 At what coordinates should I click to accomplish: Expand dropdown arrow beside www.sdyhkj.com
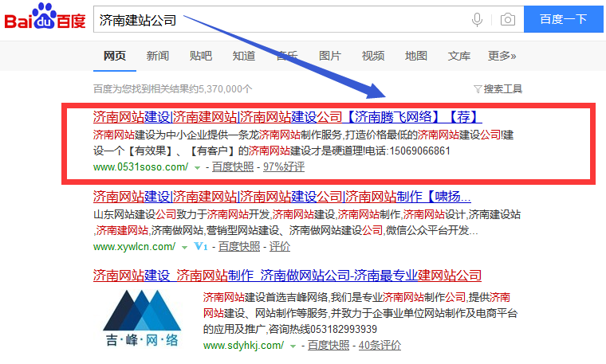[x=293, y=346]
